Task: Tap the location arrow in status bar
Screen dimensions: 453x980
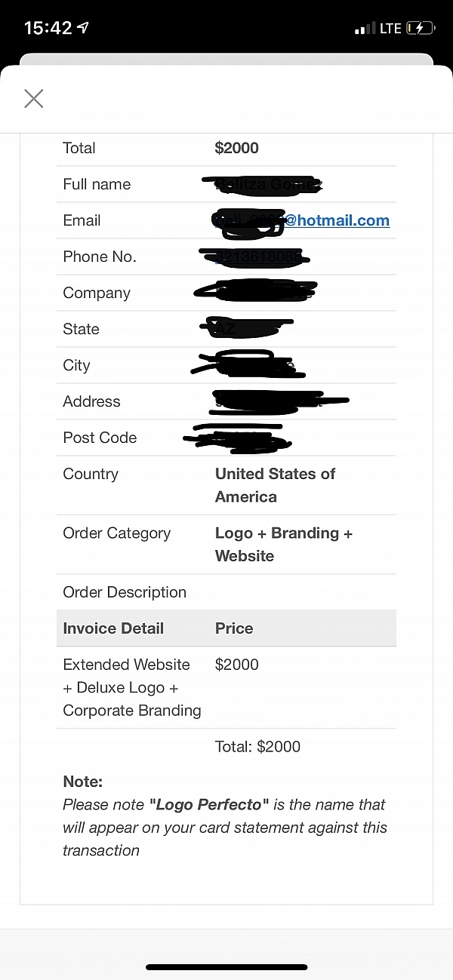Action: [83, 28]
